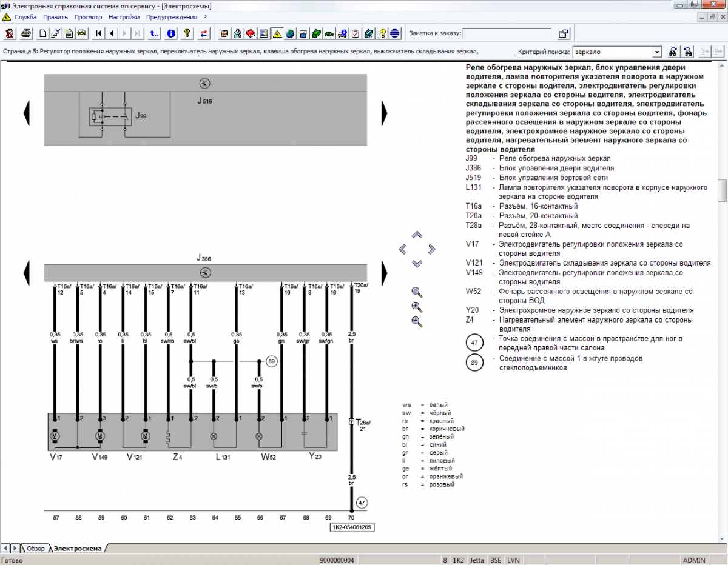Open the Предупреждения menu

172,17
